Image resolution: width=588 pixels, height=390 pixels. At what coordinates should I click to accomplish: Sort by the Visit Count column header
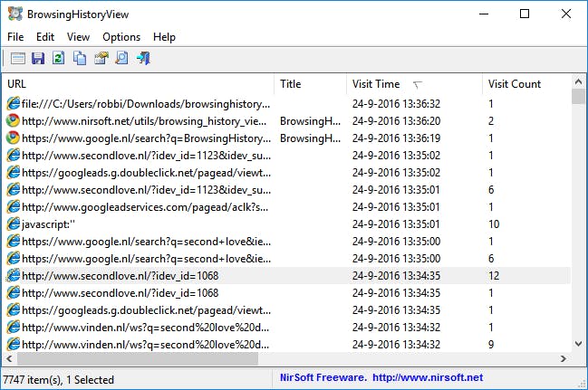[x=526, y=84]
